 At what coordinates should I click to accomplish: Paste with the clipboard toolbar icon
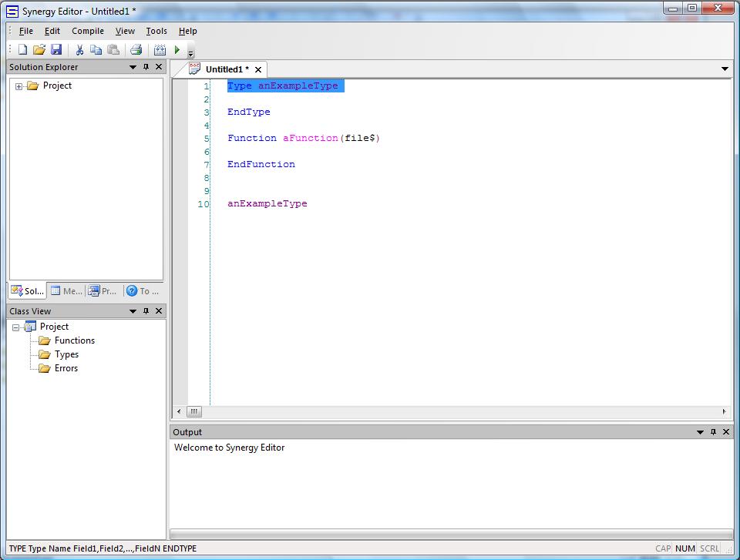[x=113, y=49]
